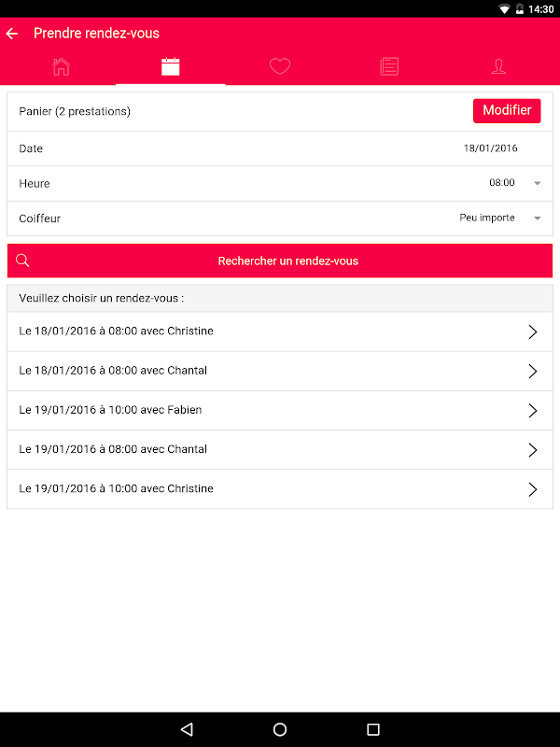Expand the Coiffeur dropdown arrow
This screenshot has height=747, width=560.
pyautogui.click(x=538, y=218)
